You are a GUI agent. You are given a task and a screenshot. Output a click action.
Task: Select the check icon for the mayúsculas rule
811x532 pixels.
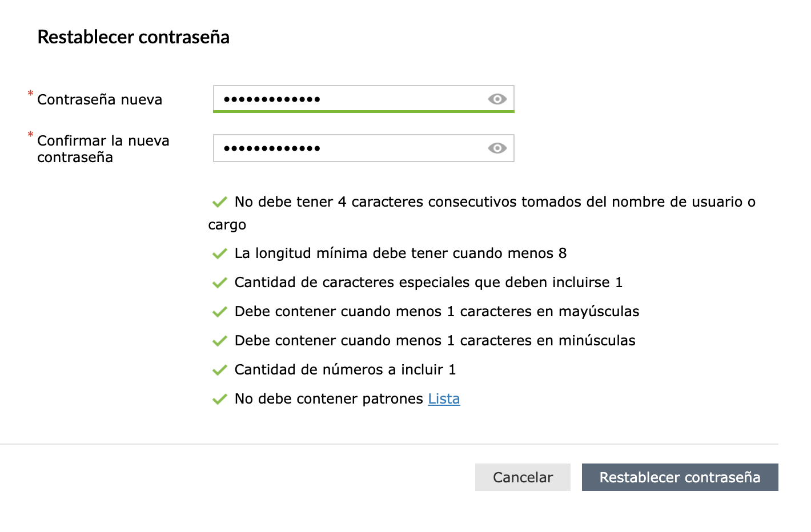pos(219,312)
